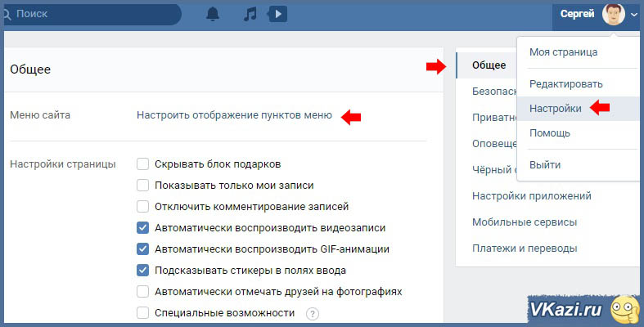
Task: Select Выйти in dropdown menu
Action: point(578,165)
